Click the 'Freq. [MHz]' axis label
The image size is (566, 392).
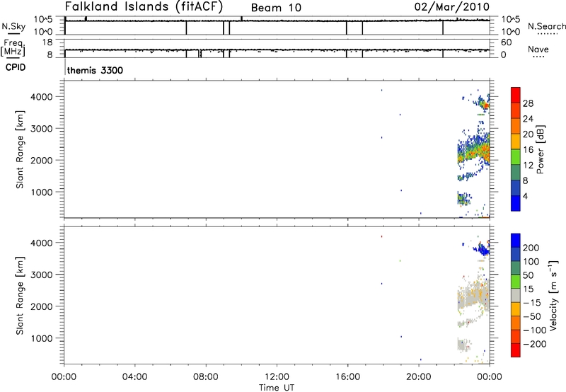click(x=13, y=47)
